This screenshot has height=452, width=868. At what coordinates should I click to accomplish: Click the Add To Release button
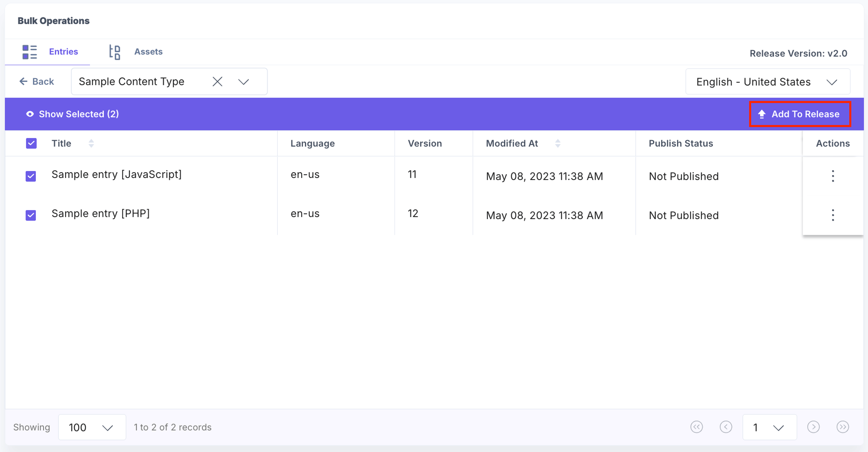click(x=800, y=114)
